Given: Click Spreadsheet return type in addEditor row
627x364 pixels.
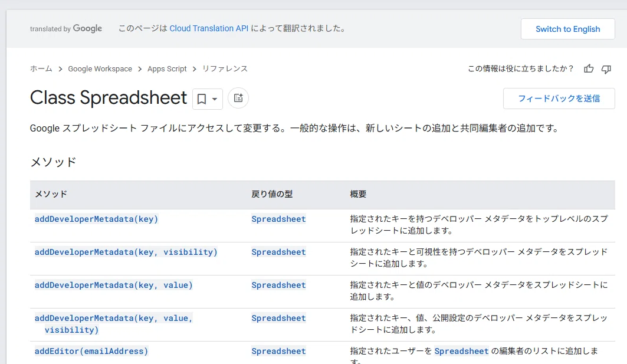Looking at the screenshot, I should click(x=279, y=351).
